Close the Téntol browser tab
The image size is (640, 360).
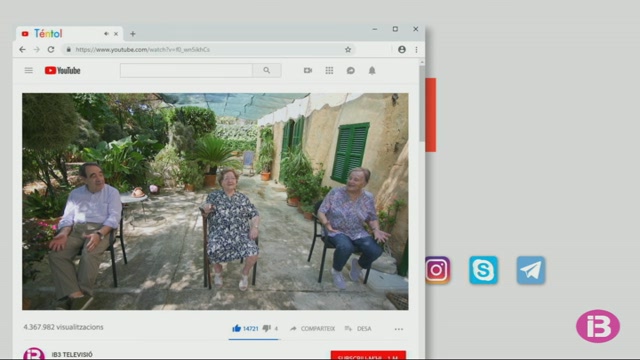point(116,34)
